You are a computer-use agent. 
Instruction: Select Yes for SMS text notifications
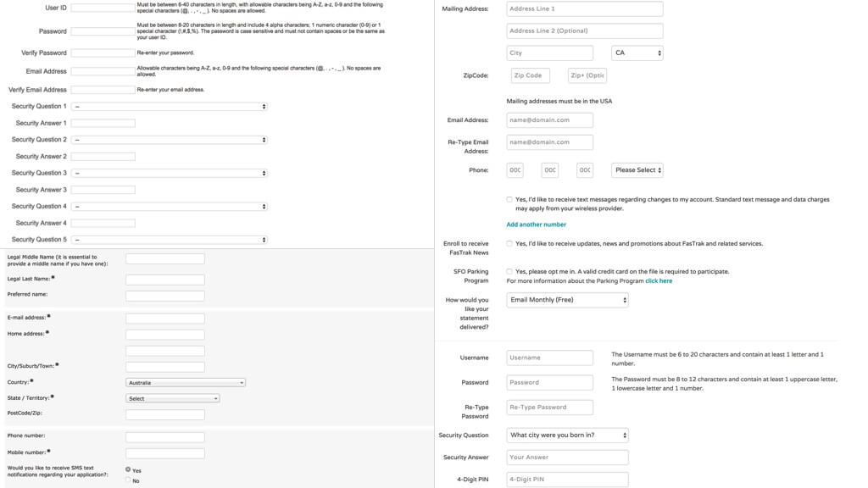128,469
